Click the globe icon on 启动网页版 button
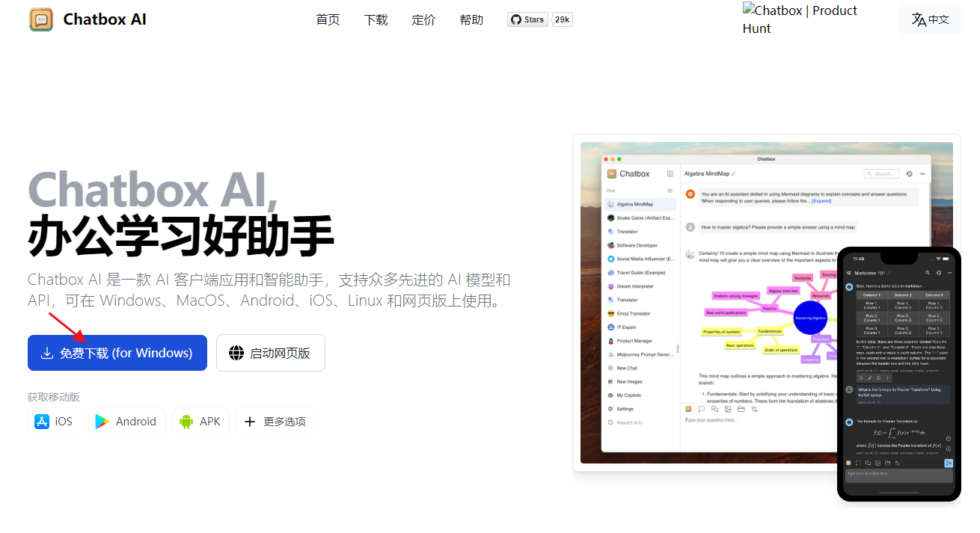 click(236, 352)
